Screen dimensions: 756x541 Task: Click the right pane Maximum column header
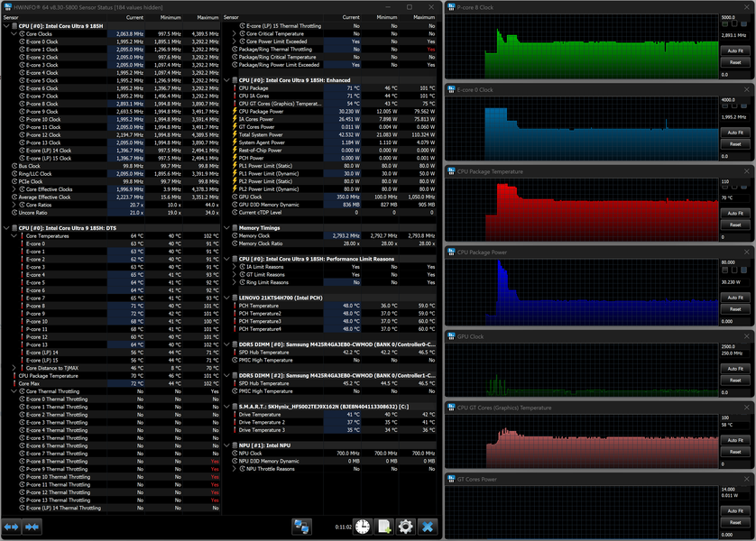click(x=418, y=17)
